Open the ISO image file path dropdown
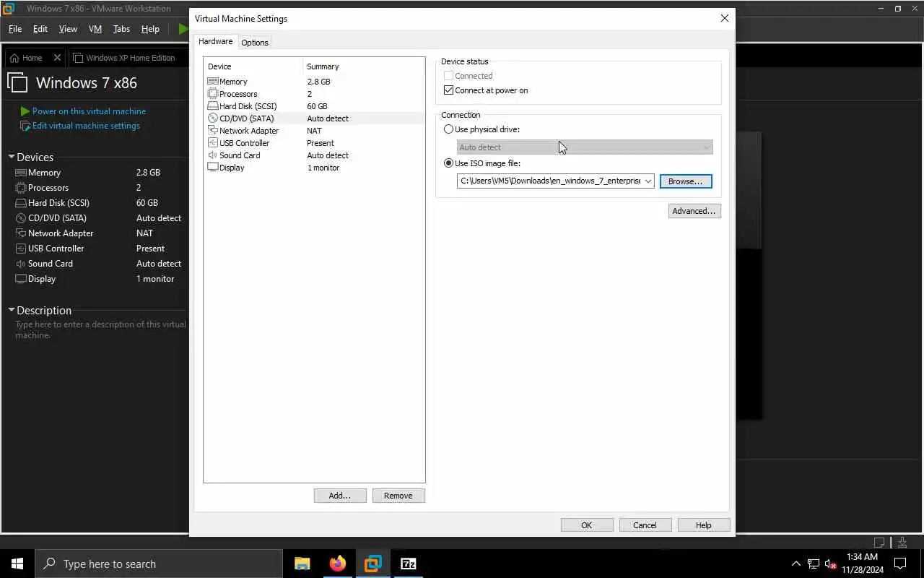This screenshot has height=578, width=924. (648, 181)
